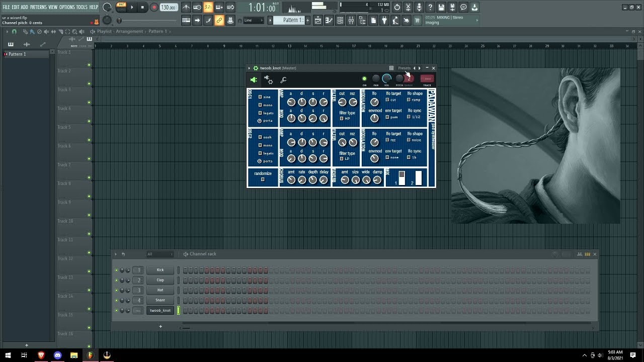The width and height of the screenshot is (644, 362).
Task: Open the Piano roll view
Action: point(329,20)
